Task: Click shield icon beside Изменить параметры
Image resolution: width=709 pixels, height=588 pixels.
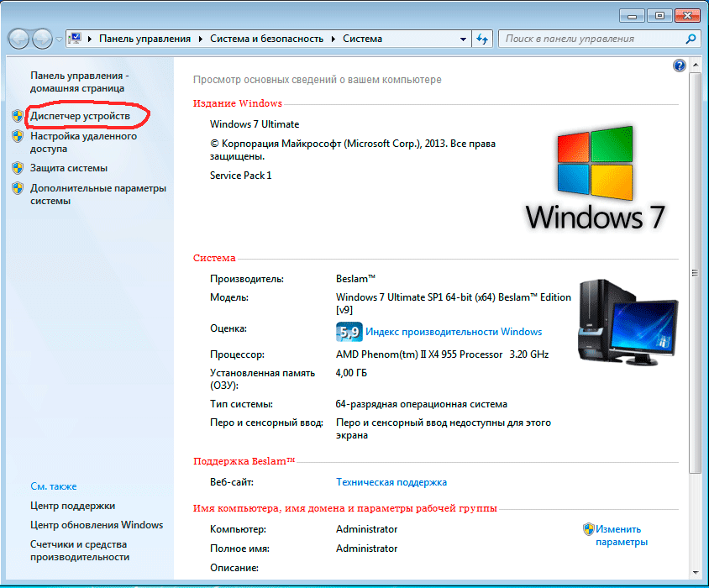Action: [588, 528]
